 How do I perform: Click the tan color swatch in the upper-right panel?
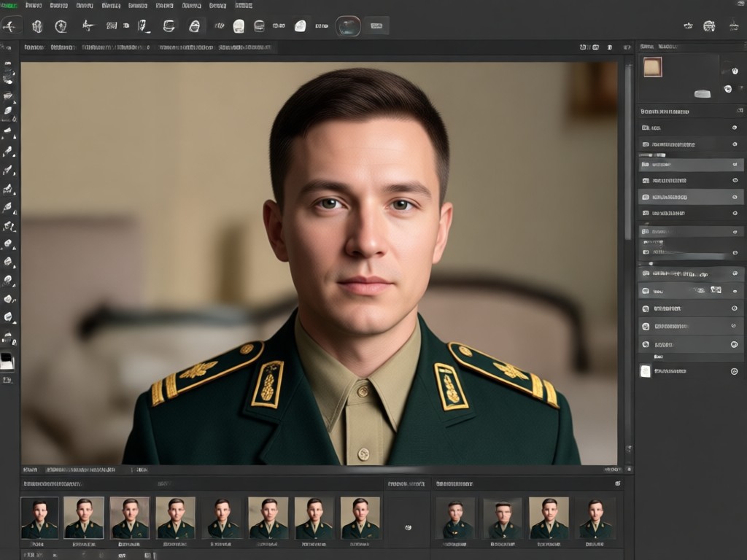tap(653, 67)
